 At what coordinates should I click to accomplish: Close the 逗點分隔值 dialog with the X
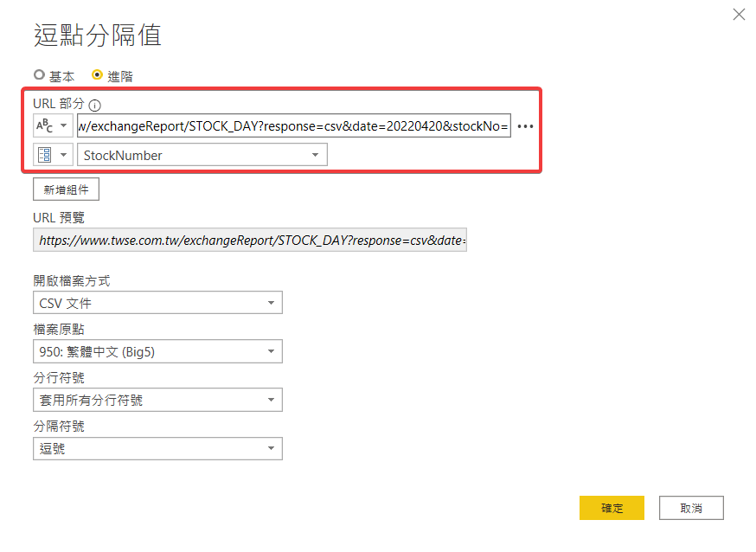tap(739, 14)
